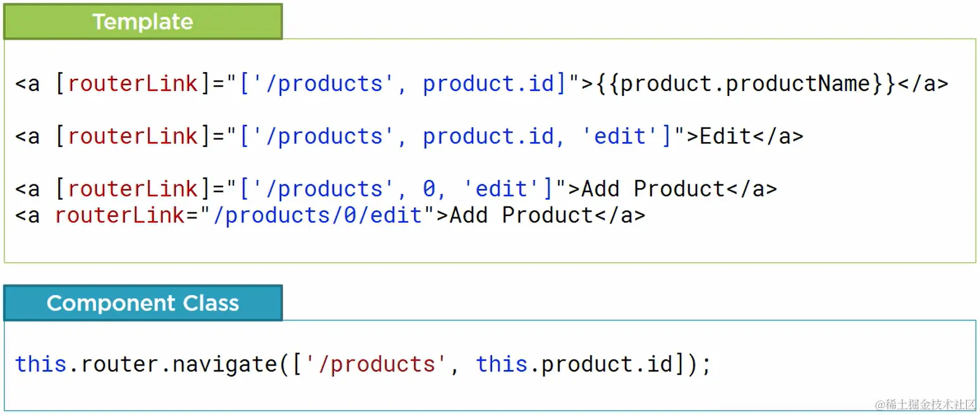
Task: Click '/products' string in the first line
Action: coord(318,83)
